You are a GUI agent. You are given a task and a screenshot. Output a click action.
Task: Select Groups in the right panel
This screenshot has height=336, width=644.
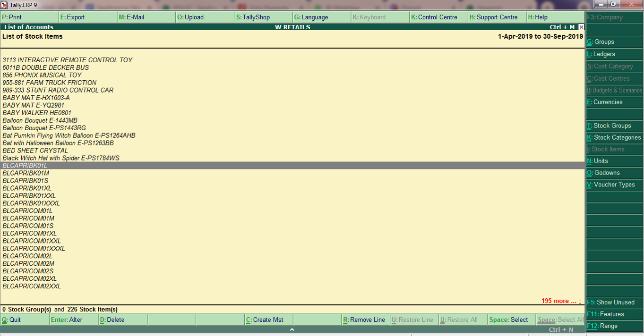(614, 42)
